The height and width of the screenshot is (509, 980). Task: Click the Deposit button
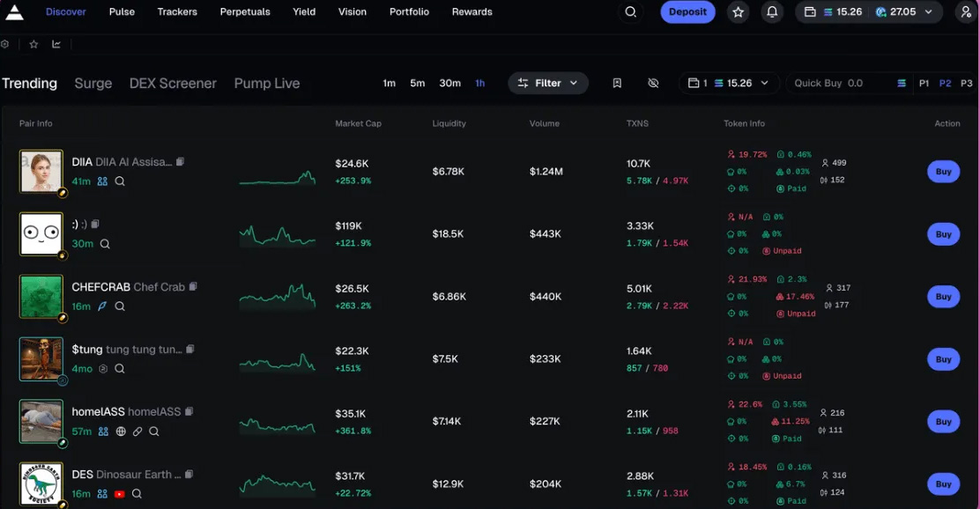point(687,12)
